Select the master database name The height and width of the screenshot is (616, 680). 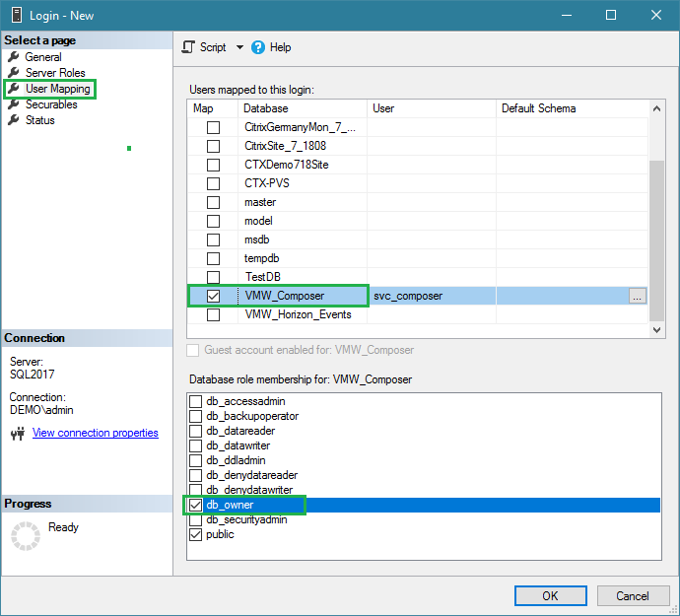point(260,202)
